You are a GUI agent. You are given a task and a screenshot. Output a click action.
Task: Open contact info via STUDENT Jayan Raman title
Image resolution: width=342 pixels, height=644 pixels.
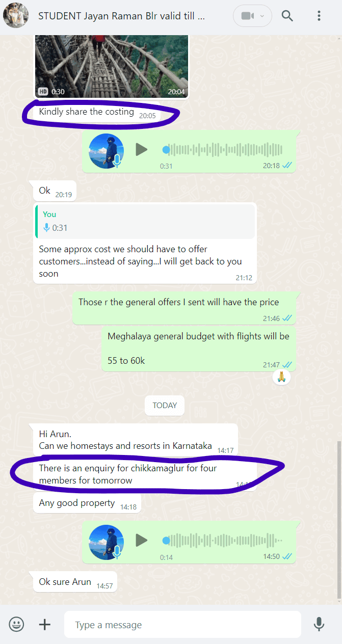click(x=122, y=16)
